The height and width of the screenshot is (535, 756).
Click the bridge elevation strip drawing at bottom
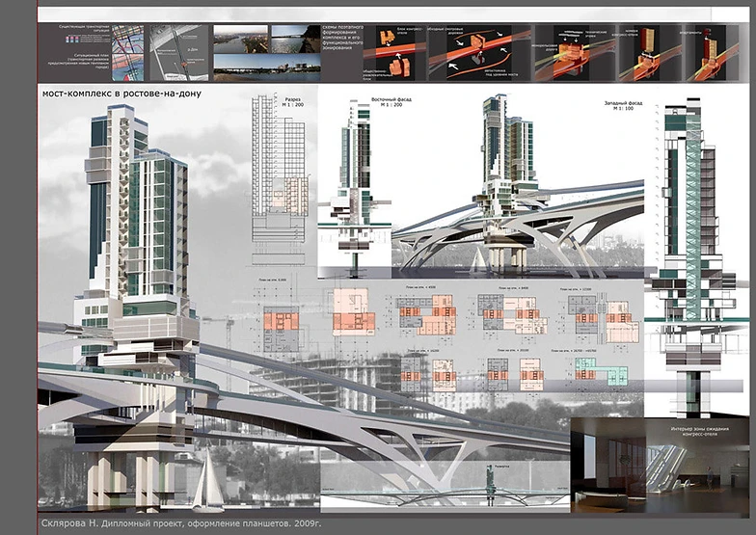point(445,486)
